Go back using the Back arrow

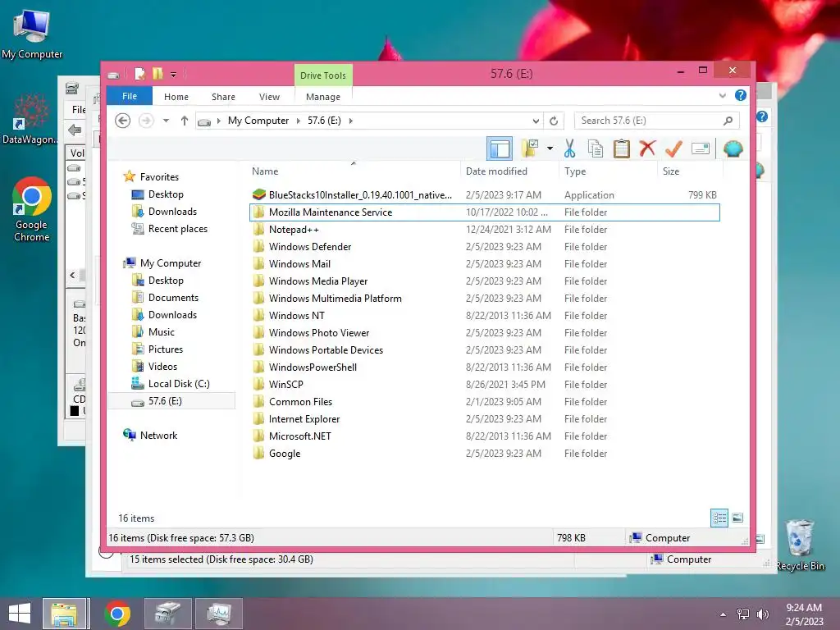coord(123,121)
